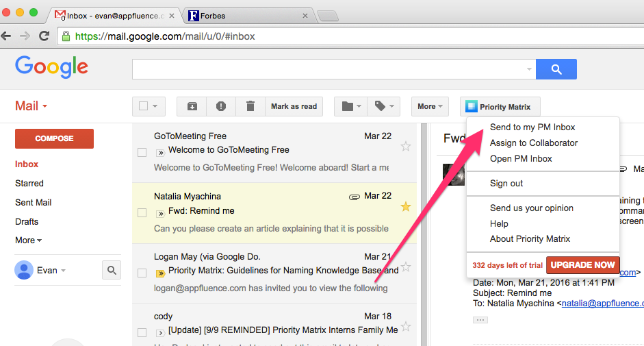Choose Assign to Collaborator
Screen dimensions: 644x346
point(534,143)
